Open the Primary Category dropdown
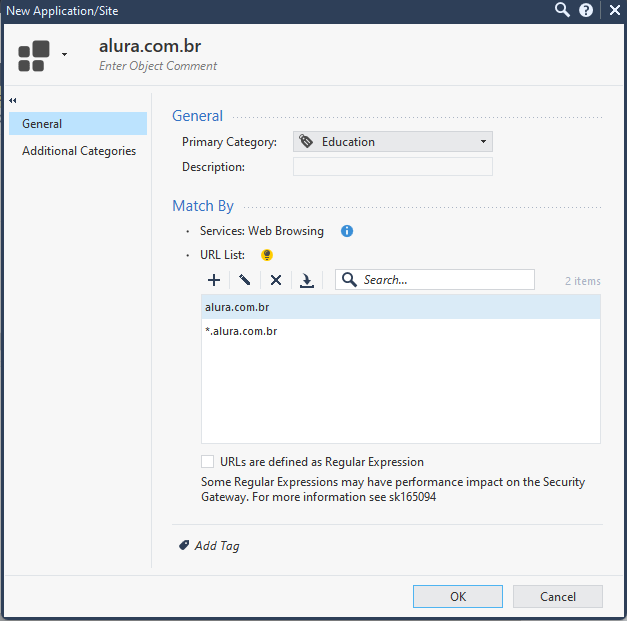This screenshot has width=627, height=621. point(393,142)
